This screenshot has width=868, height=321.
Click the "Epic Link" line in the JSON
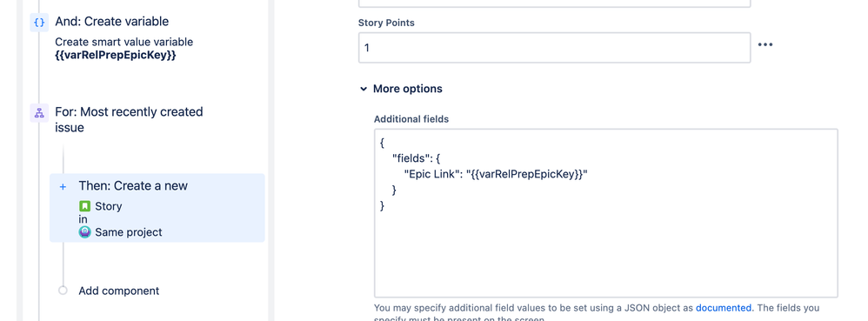pyautogui.click(x=496, y=174)
